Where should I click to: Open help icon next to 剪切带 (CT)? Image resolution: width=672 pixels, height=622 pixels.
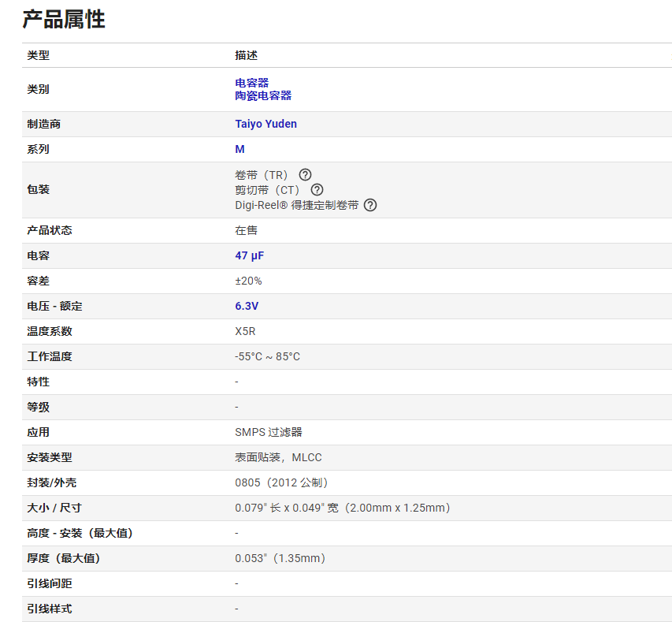[x=317, y=190]
